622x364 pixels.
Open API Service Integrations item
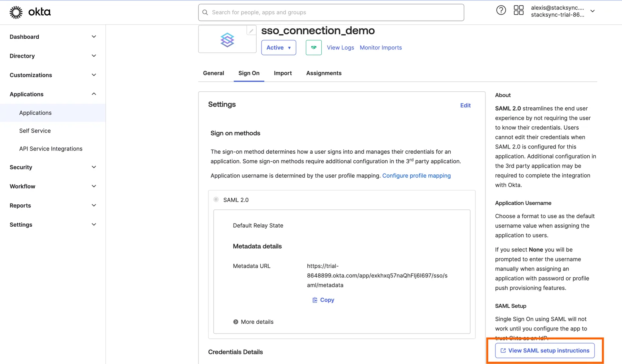point(53,149)
